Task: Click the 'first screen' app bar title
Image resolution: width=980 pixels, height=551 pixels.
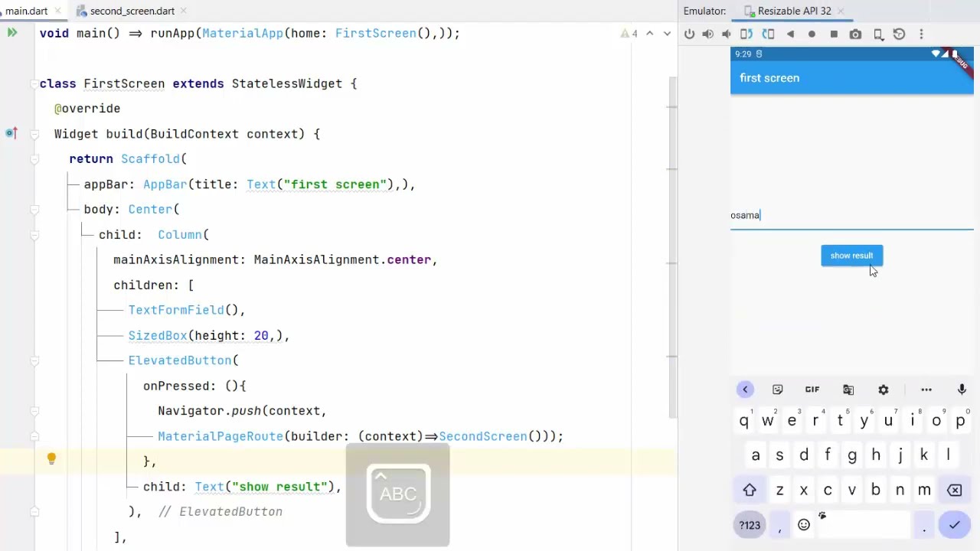Action: pyautogui.click(x=769, y=78)
